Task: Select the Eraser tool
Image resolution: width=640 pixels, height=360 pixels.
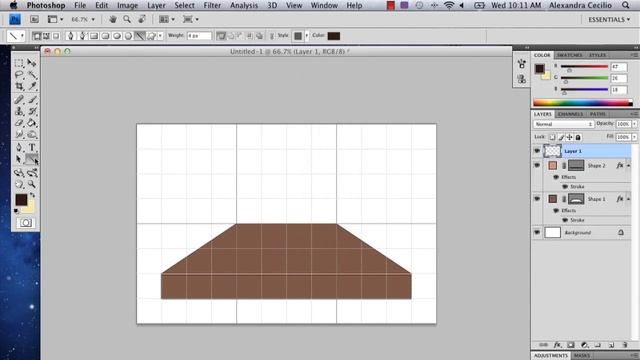Action: (x=19, y=122)
